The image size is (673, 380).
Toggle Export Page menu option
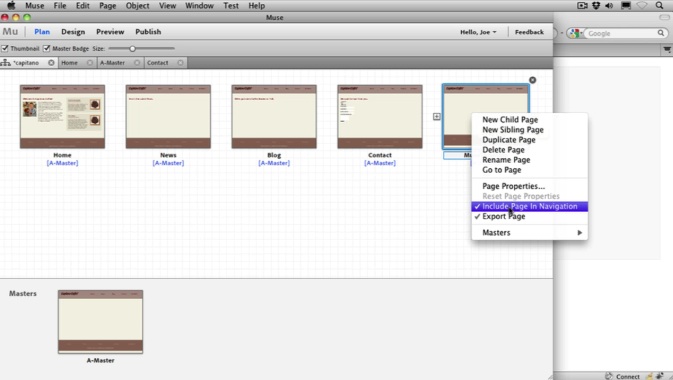click(530, 216)
